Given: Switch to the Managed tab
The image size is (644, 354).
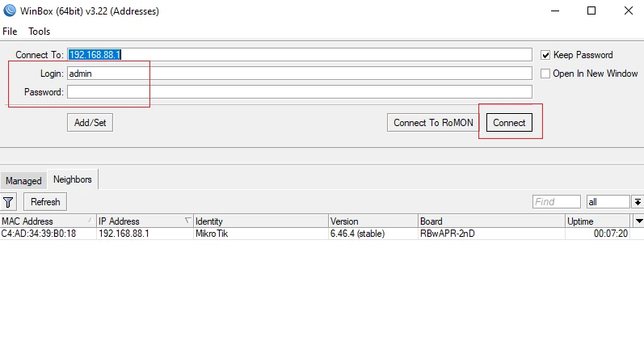Looking at the screenshot, I should 23,181.
